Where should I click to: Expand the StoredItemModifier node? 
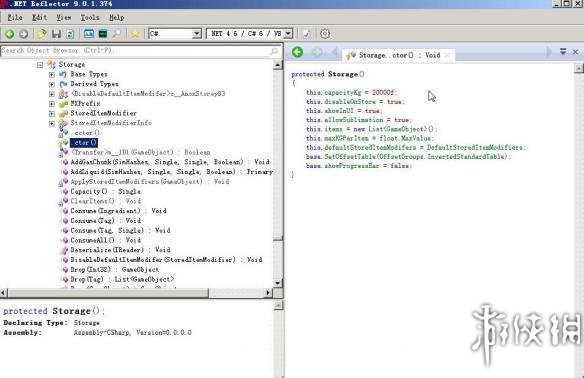52,113
